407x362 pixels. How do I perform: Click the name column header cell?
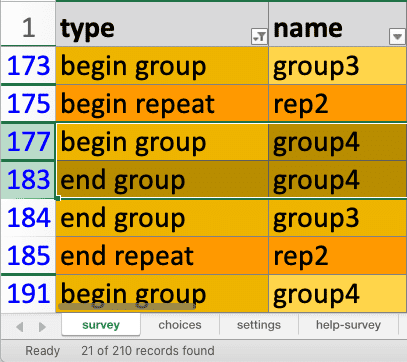338,24
